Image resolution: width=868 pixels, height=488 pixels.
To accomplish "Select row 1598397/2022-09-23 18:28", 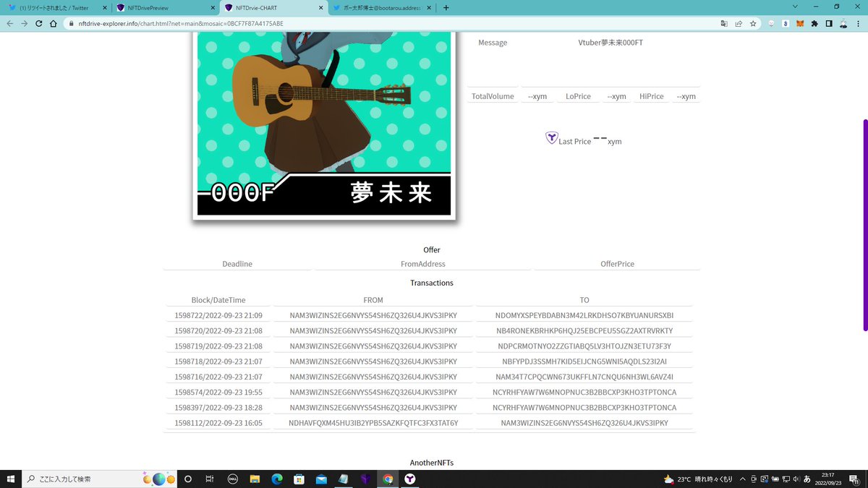I will (x=430, y=408).
